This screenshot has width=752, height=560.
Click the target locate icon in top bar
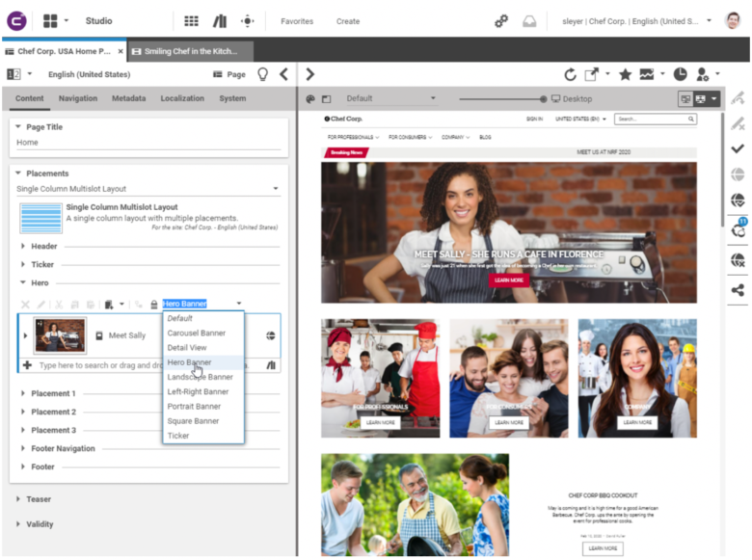pos(248,21)
